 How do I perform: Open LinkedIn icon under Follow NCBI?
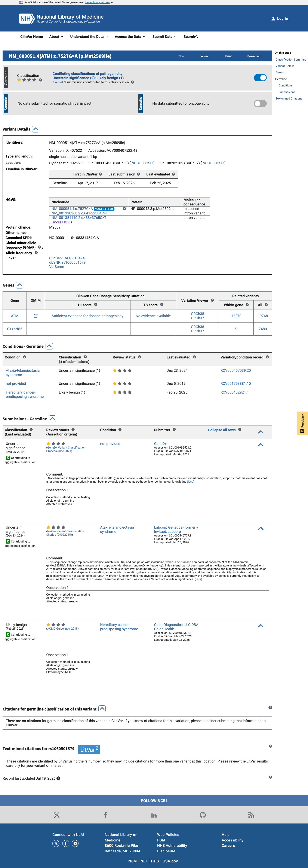point(154,815)
